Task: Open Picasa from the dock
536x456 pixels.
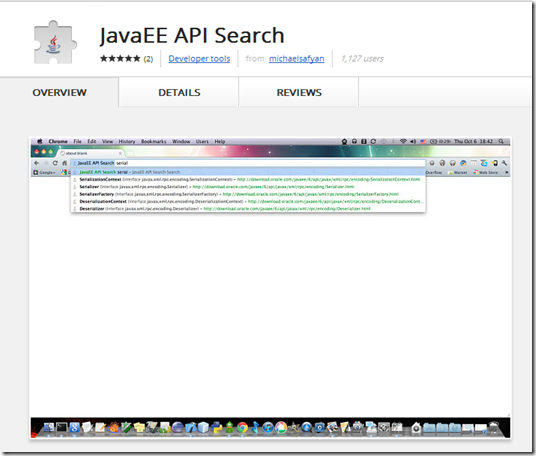Action: [x=281, y=427]
